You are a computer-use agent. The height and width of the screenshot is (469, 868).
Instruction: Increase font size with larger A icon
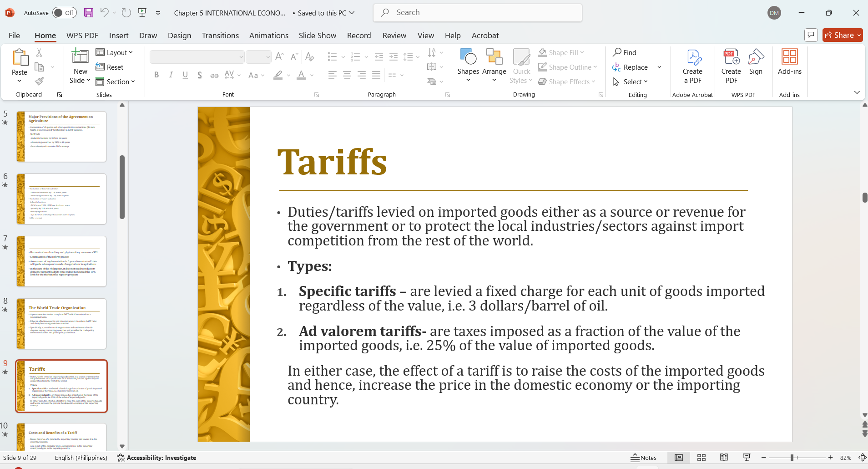pyautogui.click(x=280, y=56)
